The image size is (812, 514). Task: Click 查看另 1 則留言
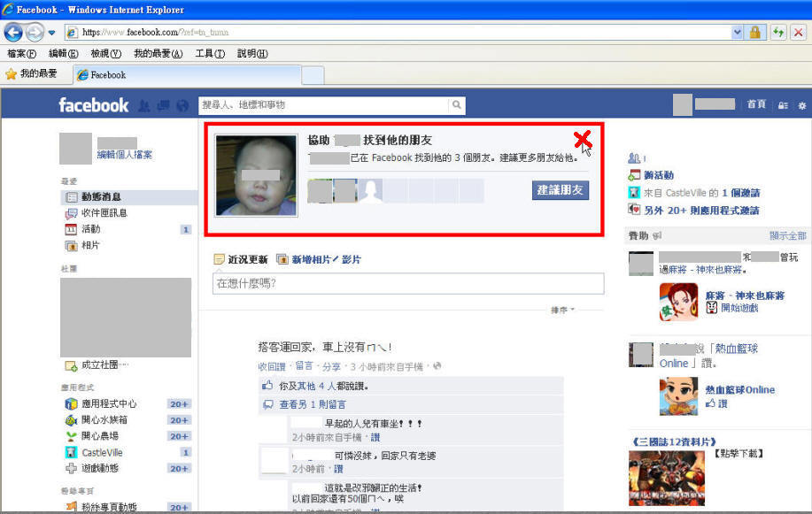(x=313, y=405)
